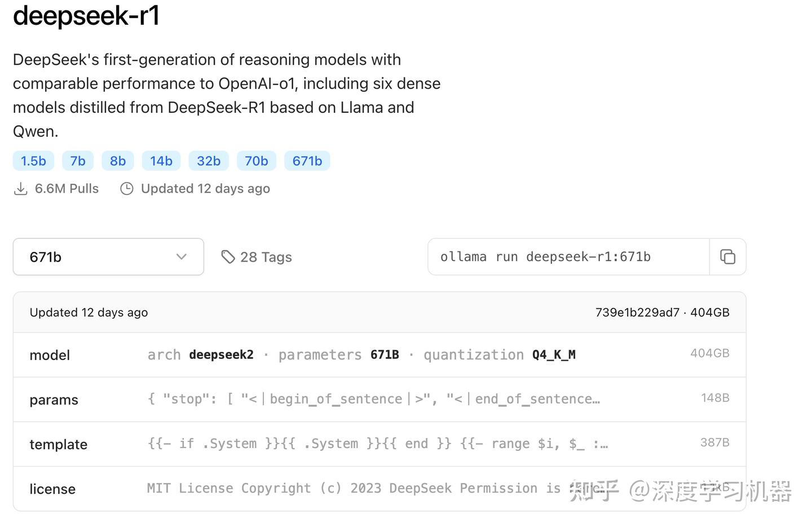Click the copy command icon
Viewport: 812px width, 523px height.
(727, 256)
